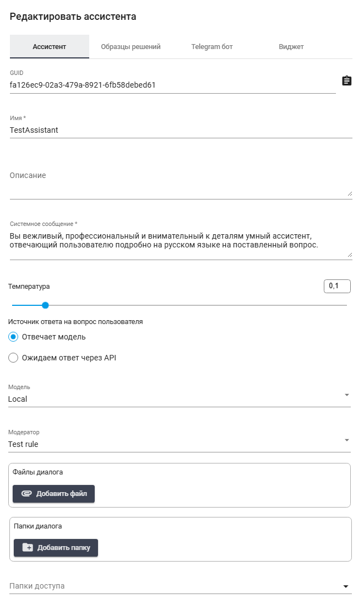This screenshot has height=604, width=364.
Task: Go to the Telegram бот tab
Action: (212, 47)
